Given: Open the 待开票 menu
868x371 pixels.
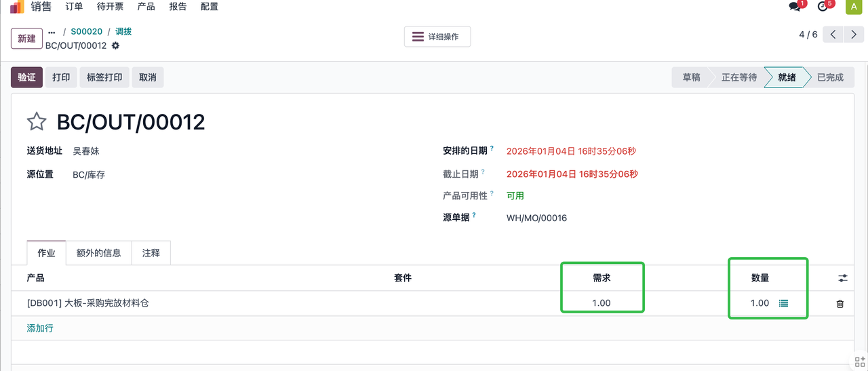Looking at the screenshot, I should (x=110, y=7).
